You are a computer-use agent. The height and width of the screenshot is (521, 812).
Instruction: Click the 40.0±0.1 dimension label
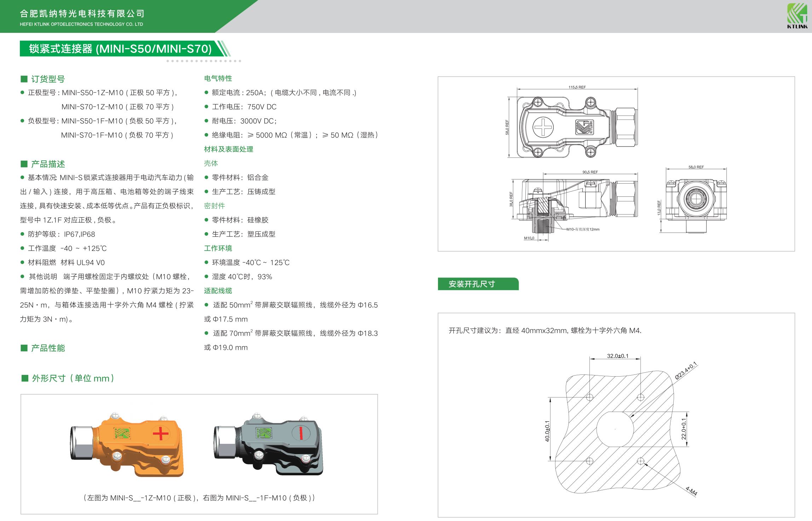547,431
